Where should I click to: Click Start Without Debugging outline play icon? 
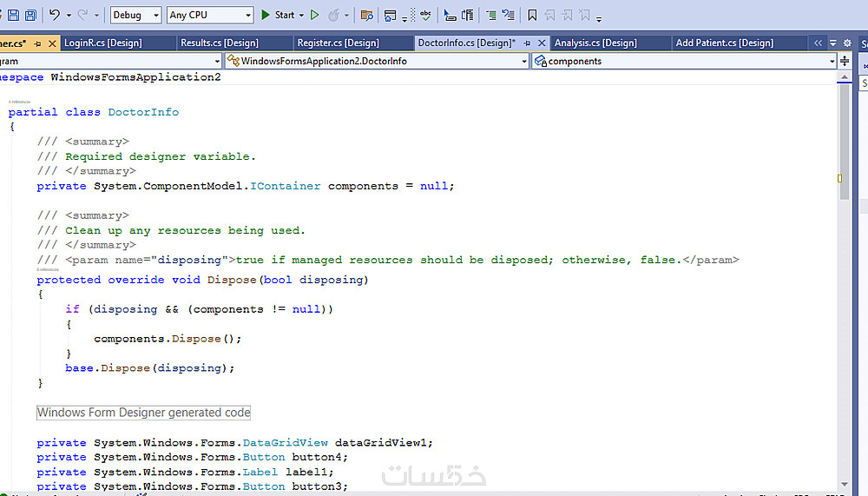click(315, 15)
